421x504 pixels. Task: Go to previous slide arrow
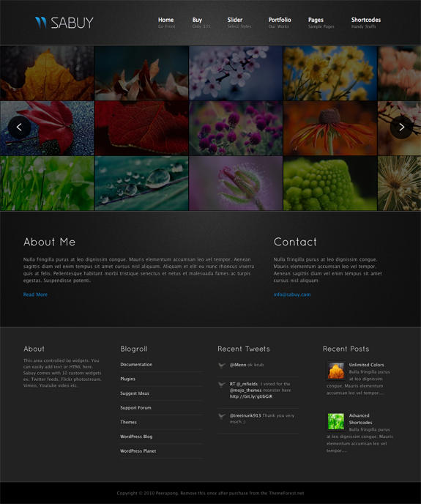[x=19, y=127]
